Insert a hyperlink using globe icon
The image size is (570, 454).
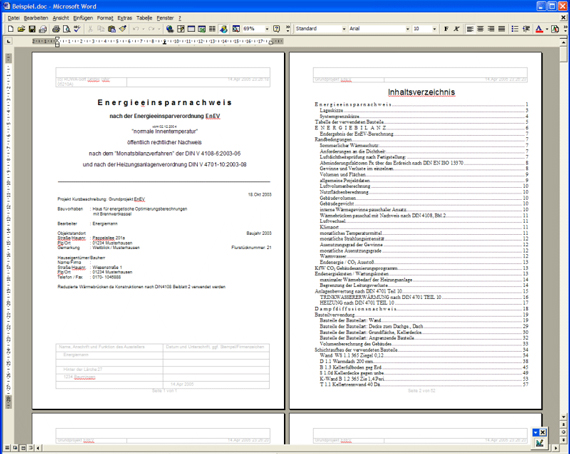(x=169, y=29)
